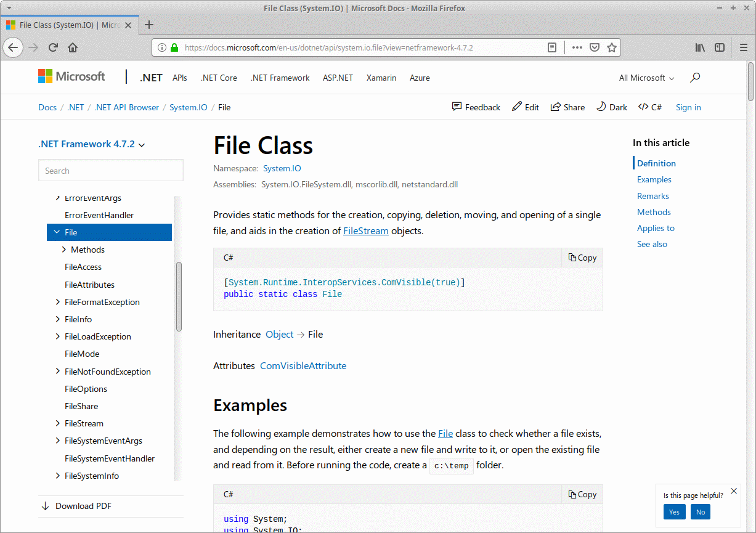Expand the FileInfo tree node
This screenshot has width=756, height=533.
point(57,319)
